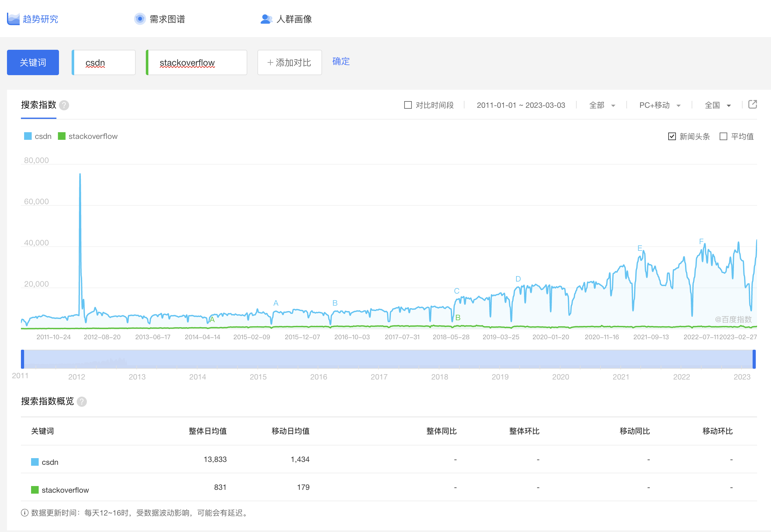The image size is (771, 532).
Task: Click the export share icon
Action: tap(752, 105)
